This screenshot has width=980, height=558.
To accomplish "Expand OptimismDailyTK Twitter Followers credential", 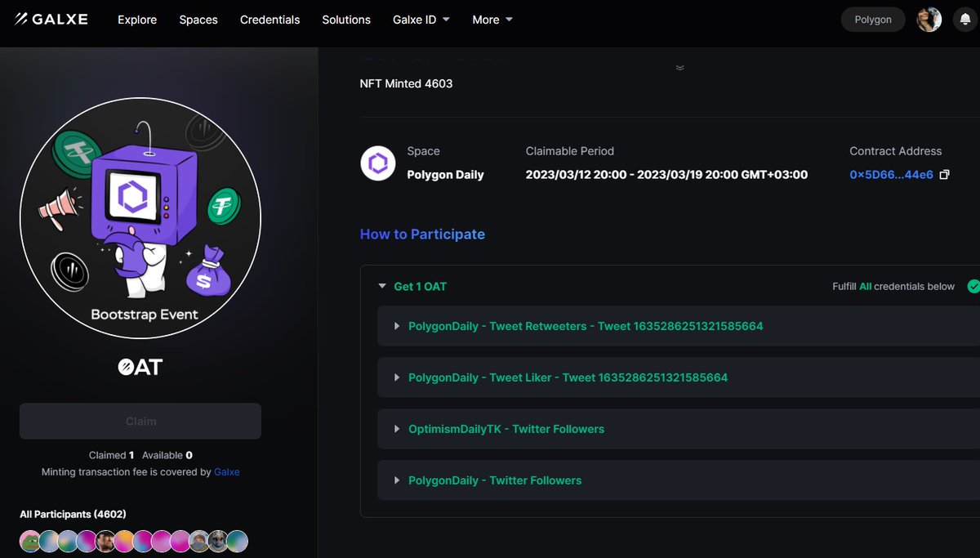I will click(x=679, y=429).
